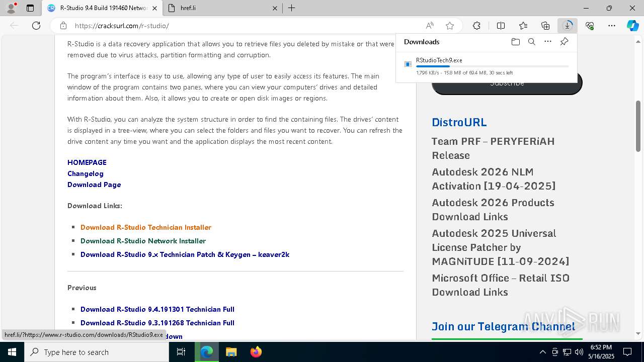This screenshot has width=644, height=362.
Task: Click the taskbar search box
Action: point(97,352)
